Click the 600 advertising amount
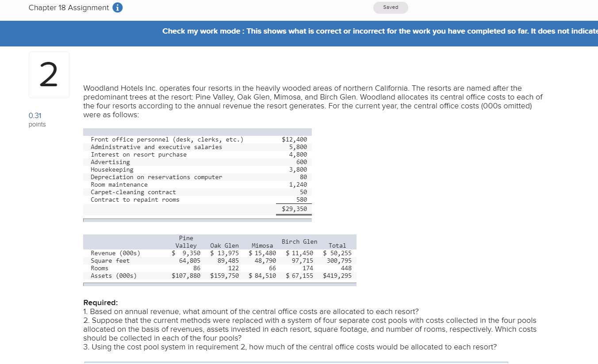598x364 pixels. (x=302, y=162)
